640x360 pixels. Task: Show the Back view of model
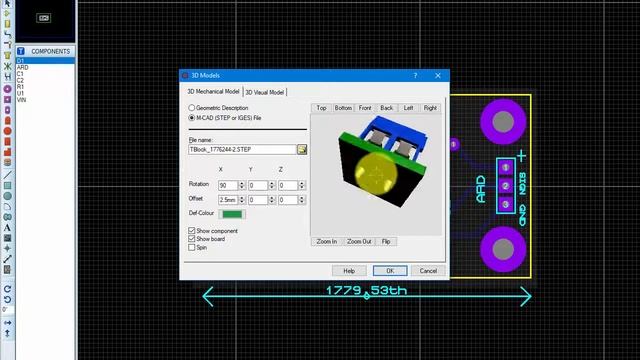click(x=387, y=108)
